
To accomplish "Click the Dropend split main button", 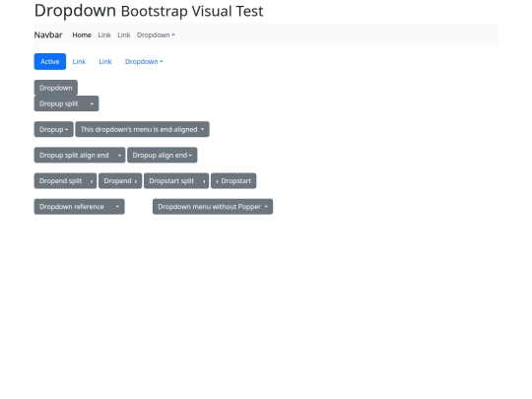I will [x=60, y=181].
